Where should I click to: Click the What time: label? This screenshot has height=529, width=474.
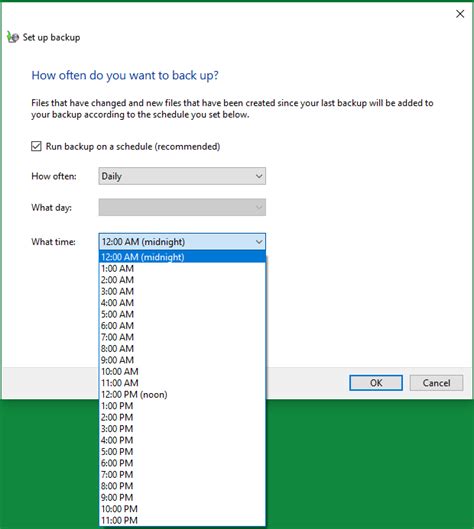click(x=53, y=242)
